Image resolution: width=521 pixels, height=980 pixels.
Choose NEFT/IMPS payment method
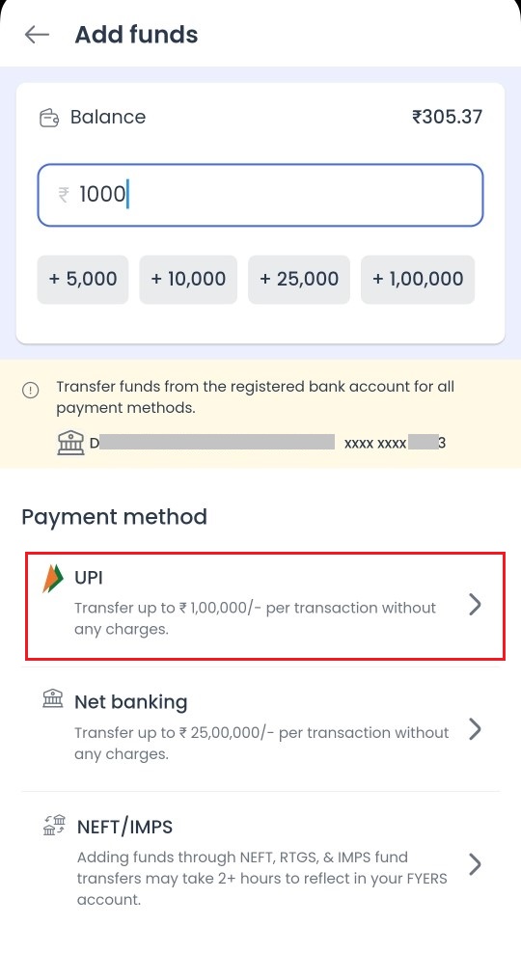260,864
